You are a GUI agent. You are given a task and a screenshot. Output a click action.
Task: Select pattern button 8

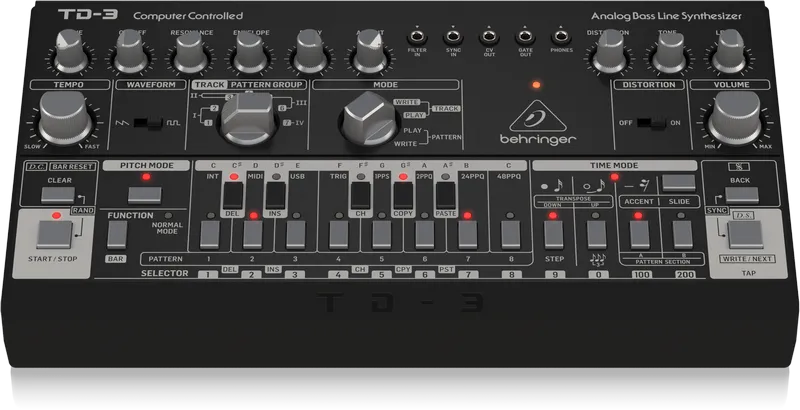click(x=510, y=235)
